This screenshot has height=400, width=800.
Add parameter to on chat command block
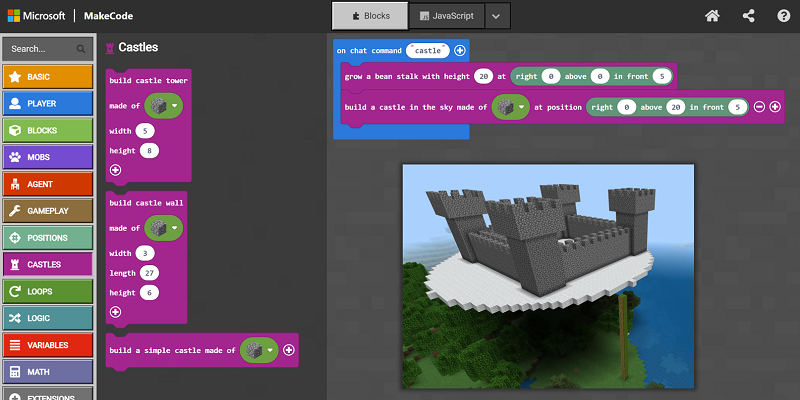click(460, 51)
